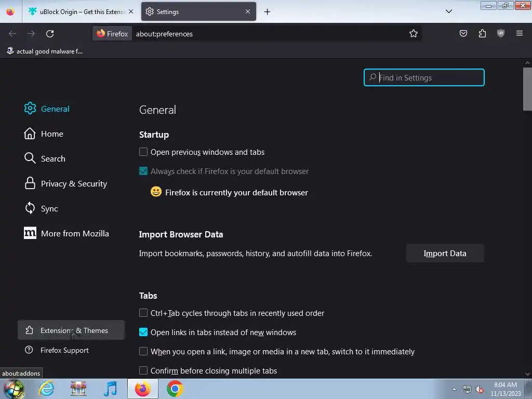Viewport: 532px width, 399px height.
Task: Open the music player taskbar icon
Action: tap(110, 389)
